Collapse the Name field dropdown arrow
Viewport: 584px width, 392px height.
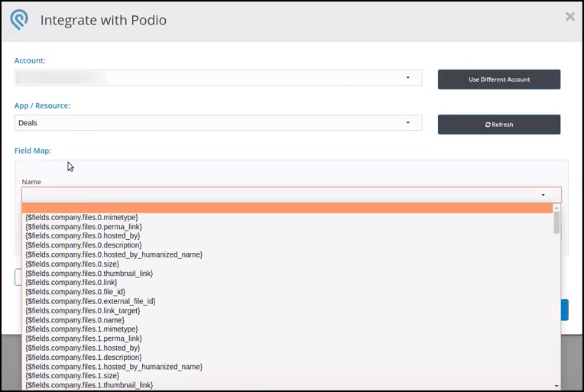(x=543, y=195)
